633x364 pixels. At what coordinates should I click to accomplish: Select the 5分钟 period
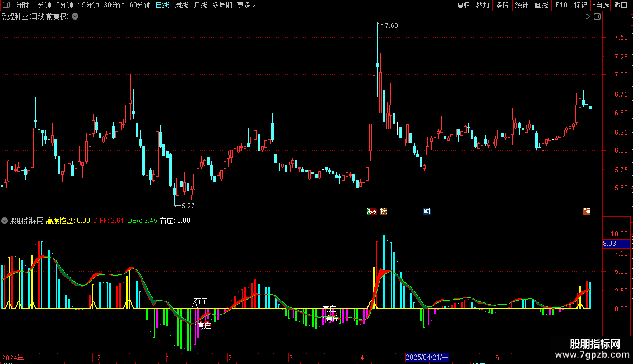click(x=64, y=5)
